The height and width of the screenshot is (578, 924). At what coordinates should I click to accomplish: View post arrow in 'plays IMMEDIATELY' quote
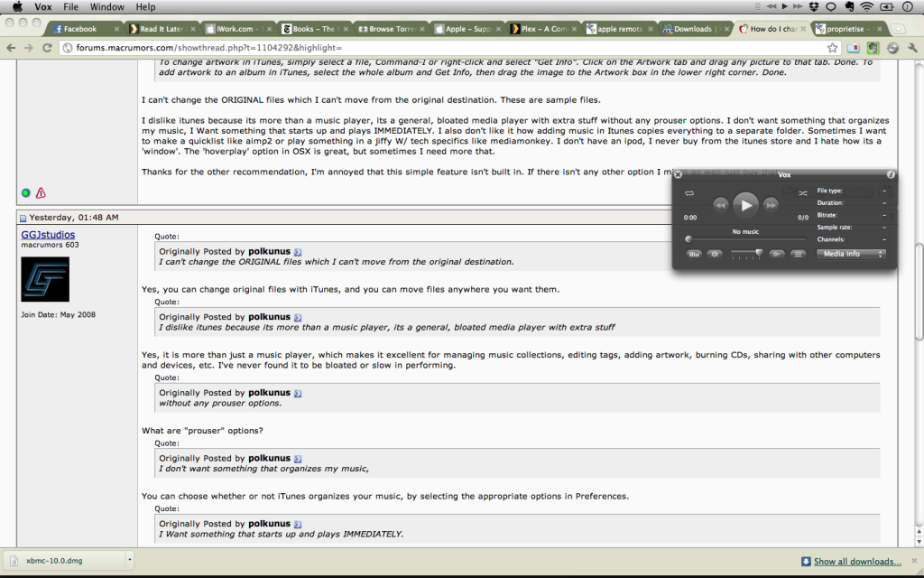click(x=298, y=525)
